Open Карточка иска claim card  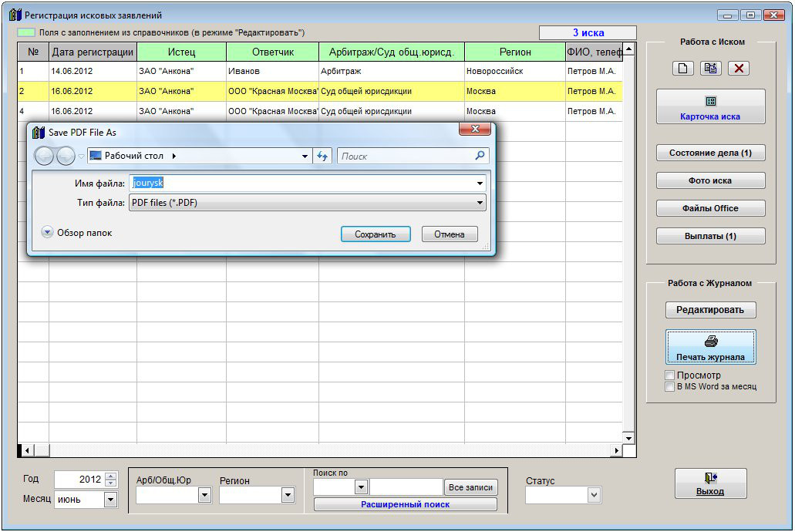pyautogui.click(x=710, y=106)
